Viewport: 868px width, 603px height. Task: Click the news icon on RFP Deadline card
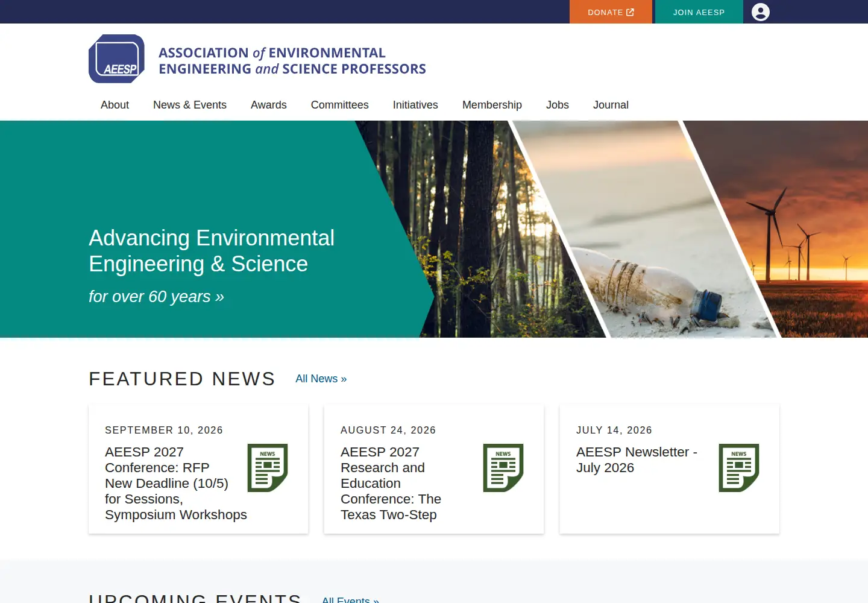tap(268, 468)
